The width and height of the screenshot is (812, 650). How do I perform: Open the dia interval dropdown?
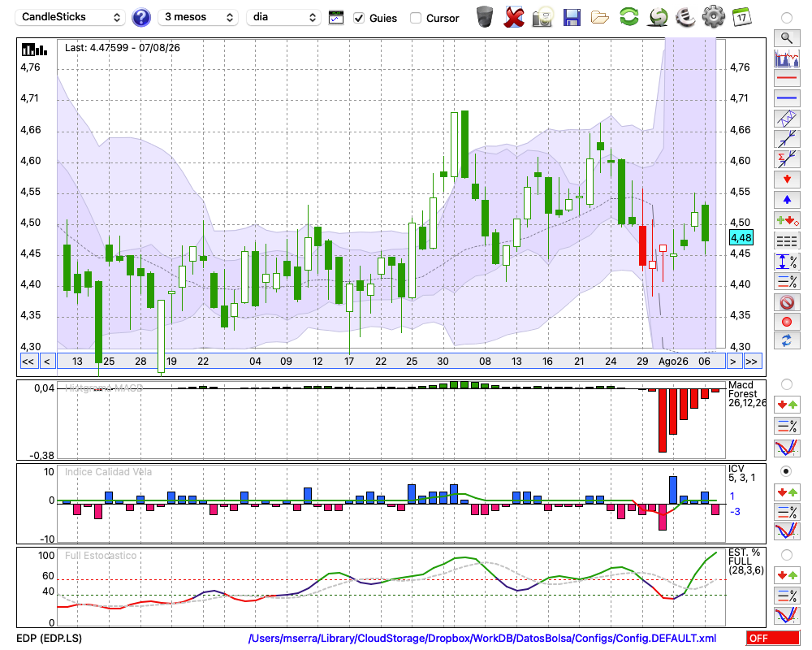283,17
